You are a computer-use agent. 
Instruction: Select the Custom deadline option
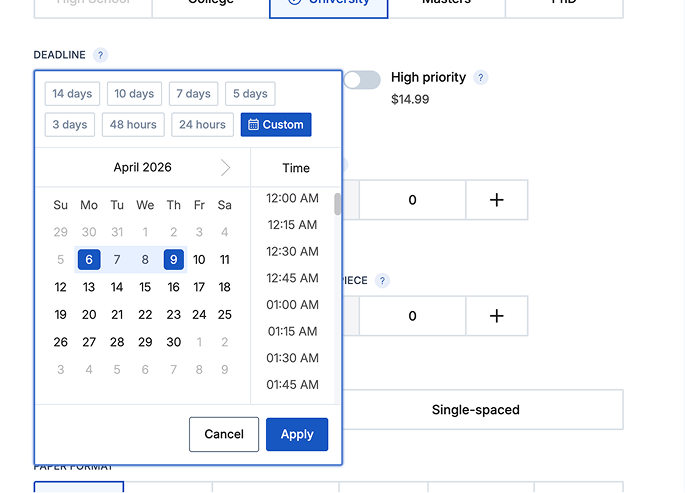[276, 125]
